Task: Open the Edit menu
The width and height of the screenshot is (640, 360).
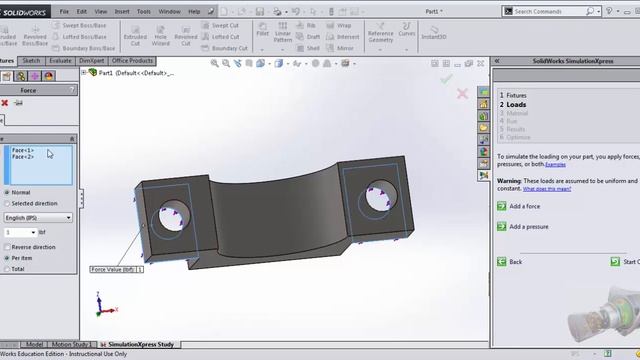Action: tap(82, 11)
